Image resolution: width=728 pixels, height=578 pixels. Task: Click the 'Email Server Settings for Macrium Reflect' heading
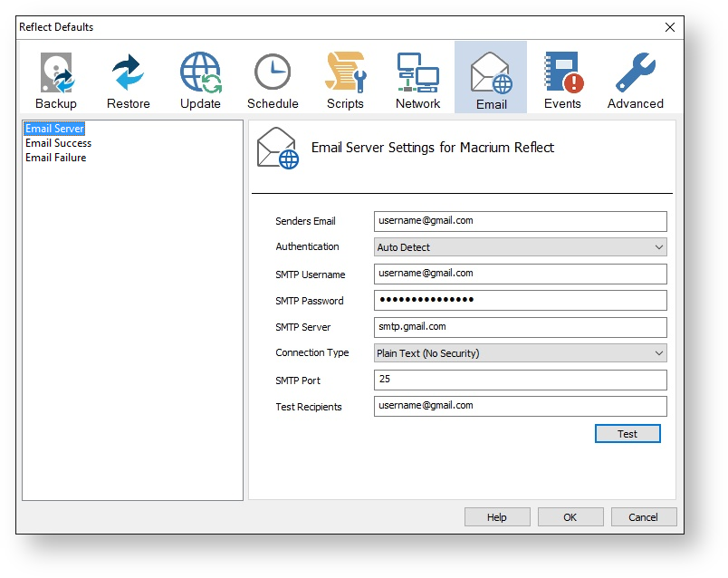tap(433, 148)
